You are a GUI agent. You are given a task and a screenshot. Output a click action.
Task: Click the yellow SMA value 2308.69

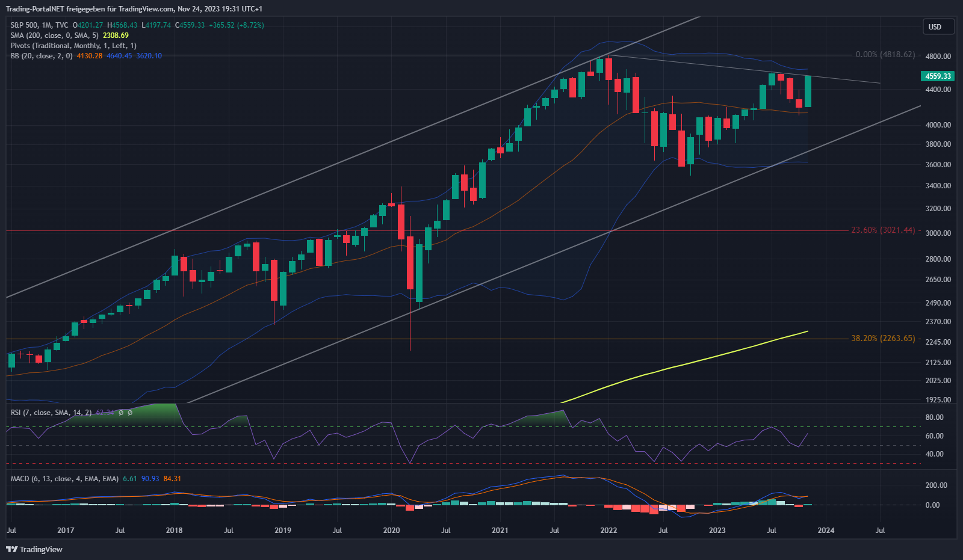coord(116,35)
